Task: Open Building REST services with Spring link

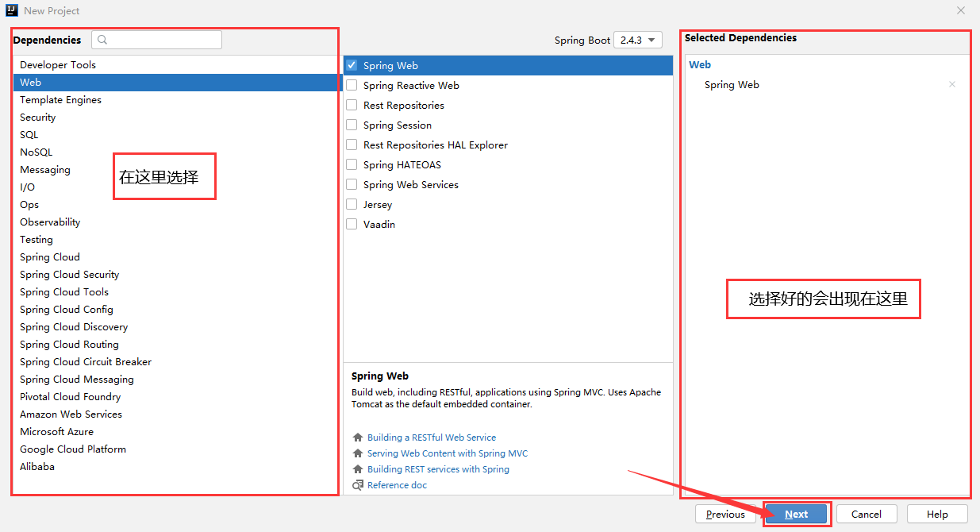Action: (x=438, y=469)
